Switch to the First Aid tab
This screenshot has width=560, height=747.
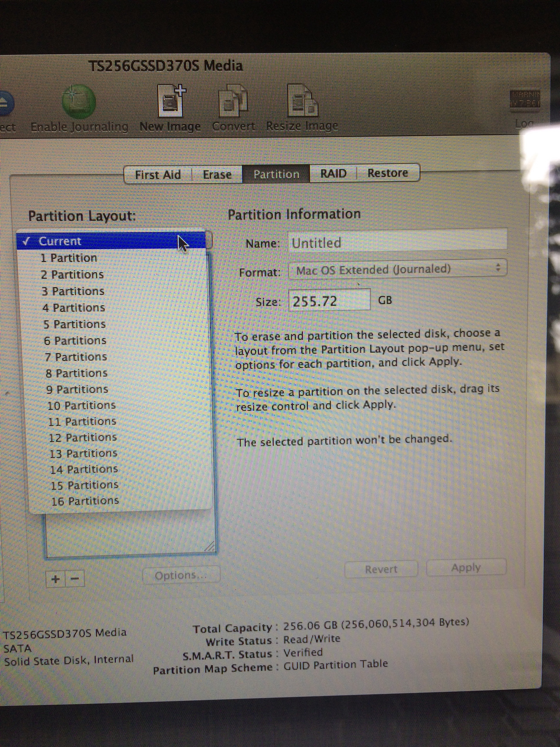tap(158, 175)
